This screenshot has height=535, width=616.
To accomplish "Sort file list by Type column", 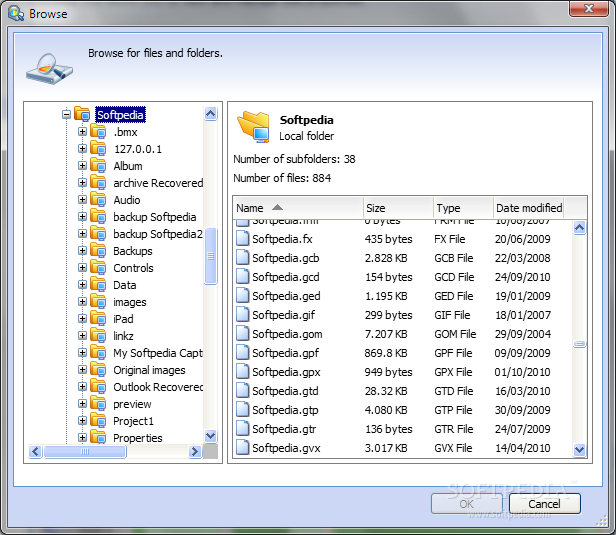I will pyautogui.click(x=464, y=208).
